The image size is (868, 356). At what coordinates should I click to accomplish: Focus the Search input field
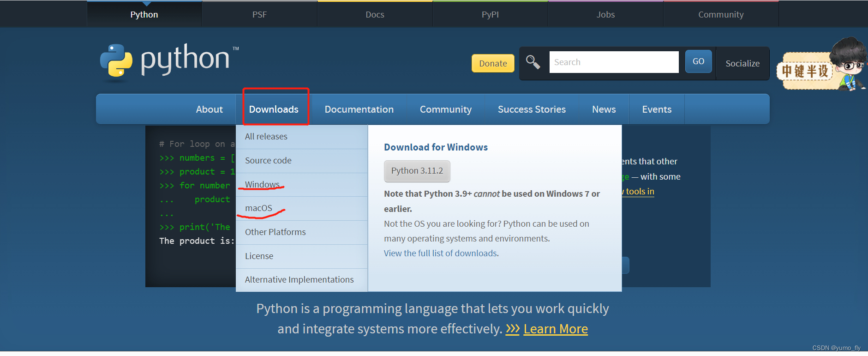[614, 62]
